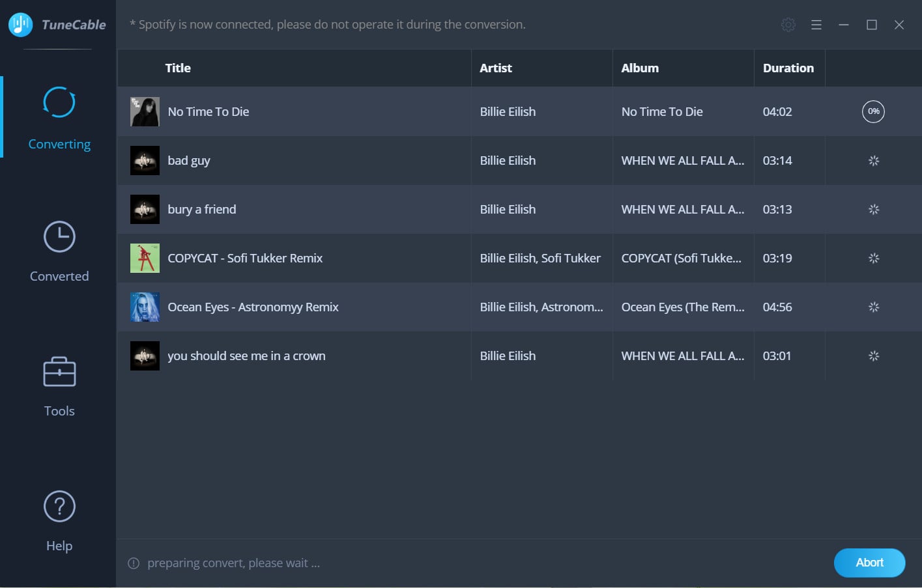Click the Duration column header
922x588 pixels.
788,68
